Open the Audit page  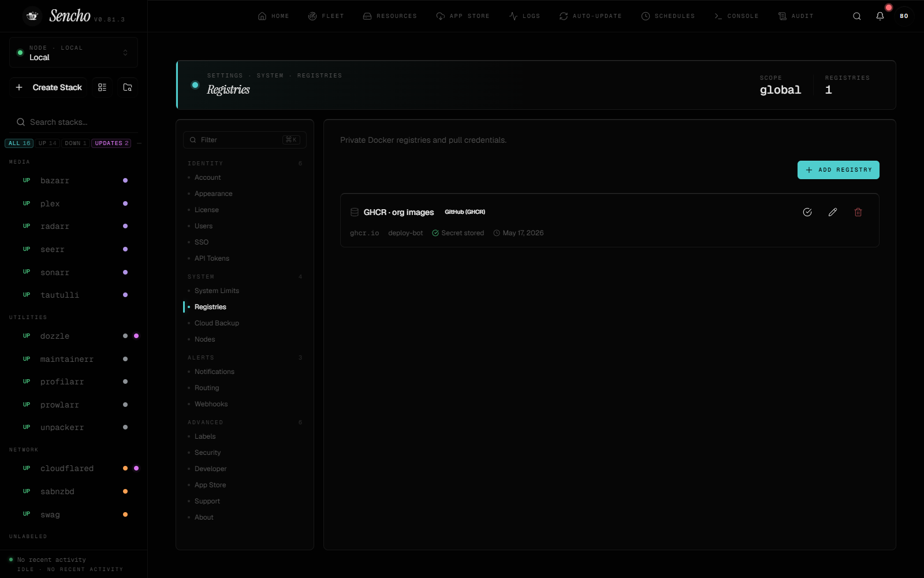click(x=796, y=16)
